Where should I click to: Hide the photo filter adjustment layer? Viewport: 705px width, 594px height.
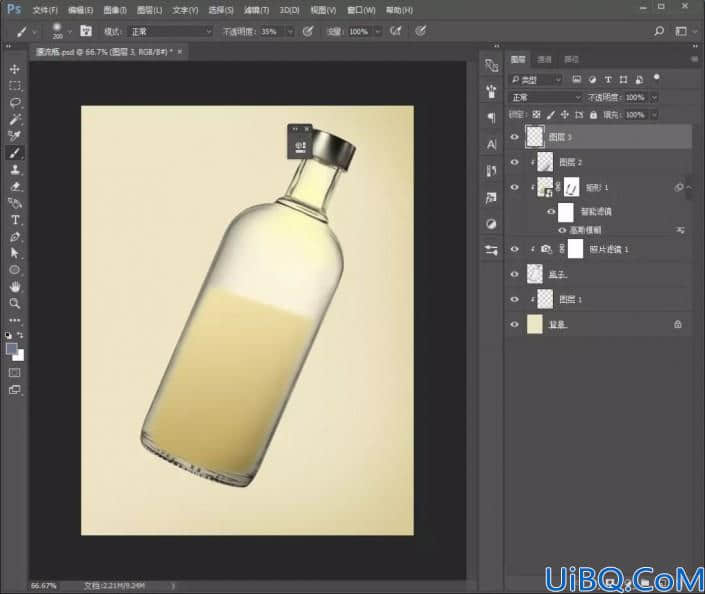pyautogui.click(x=515, y=249)
